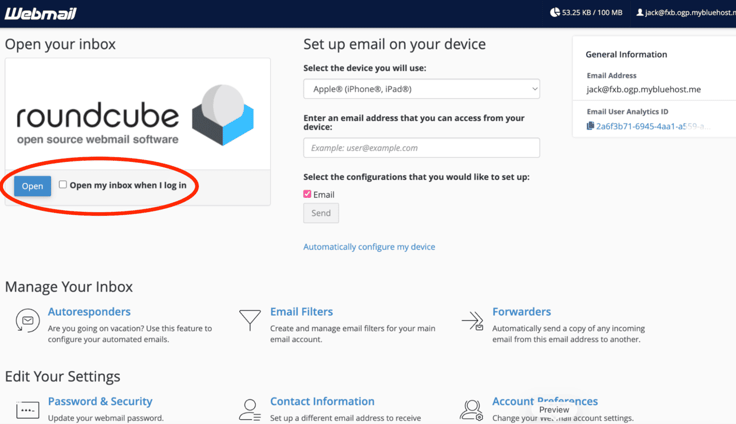Click the Autoresponders envelope icon
Viewport: 736px width, 424px height.
coord(27,320)
